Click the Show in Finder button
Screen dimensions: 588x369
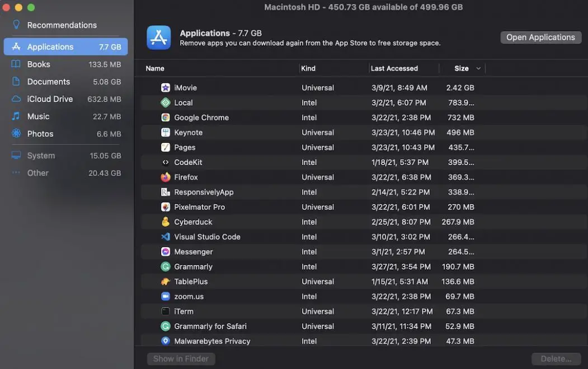point(181,358)
